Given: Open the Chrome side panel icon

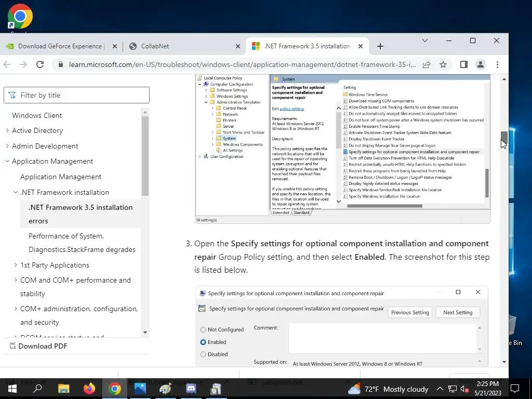Looking at the screenshot, I should point(464,64).
